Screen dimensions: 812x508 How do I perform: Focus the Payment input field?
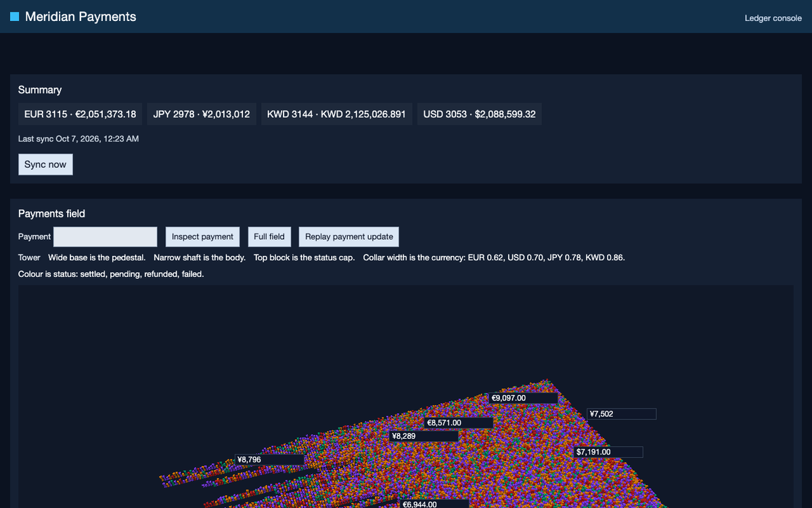tap(106, 236)
